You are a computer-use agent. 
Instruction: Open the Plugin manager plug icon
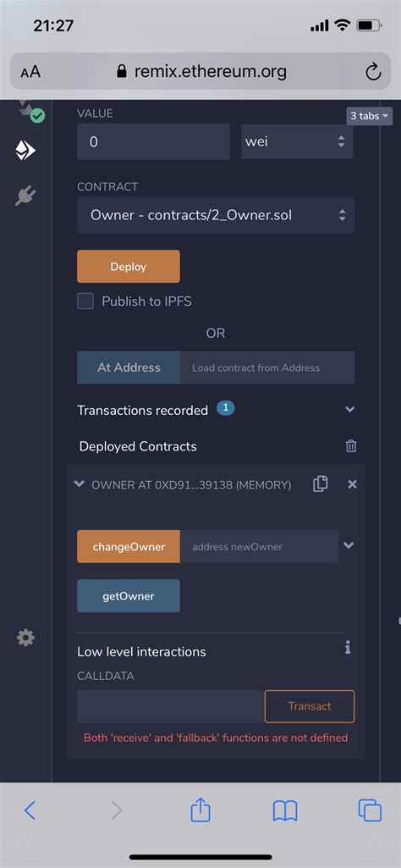coord(25,196)
